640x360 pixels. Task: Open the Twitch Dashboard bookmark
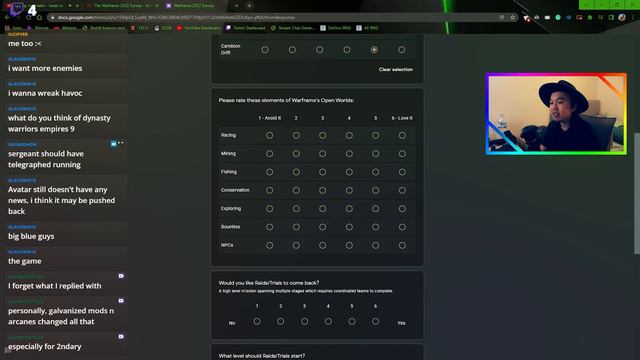pyautogui.click(x=245, y=28)
